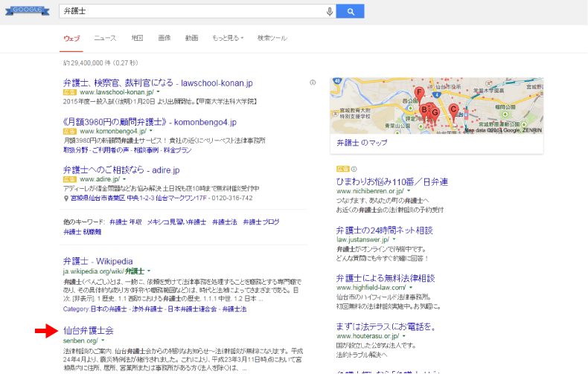Expand arrow next to www.houterasu.or.jp URL

pyautogui.click(x=404, y=336)
